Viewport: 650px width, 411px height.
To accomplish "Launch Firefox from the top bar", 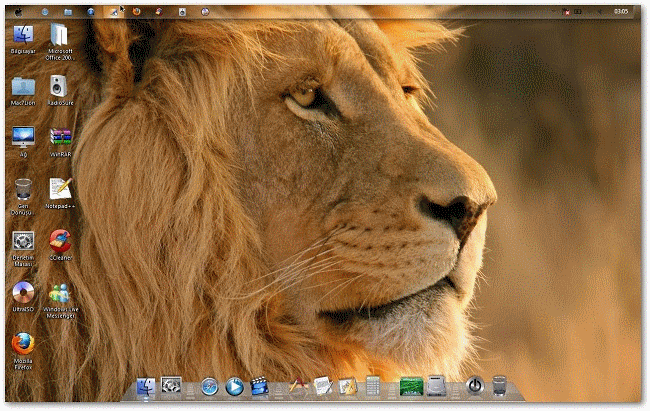I will click(136, 12).
